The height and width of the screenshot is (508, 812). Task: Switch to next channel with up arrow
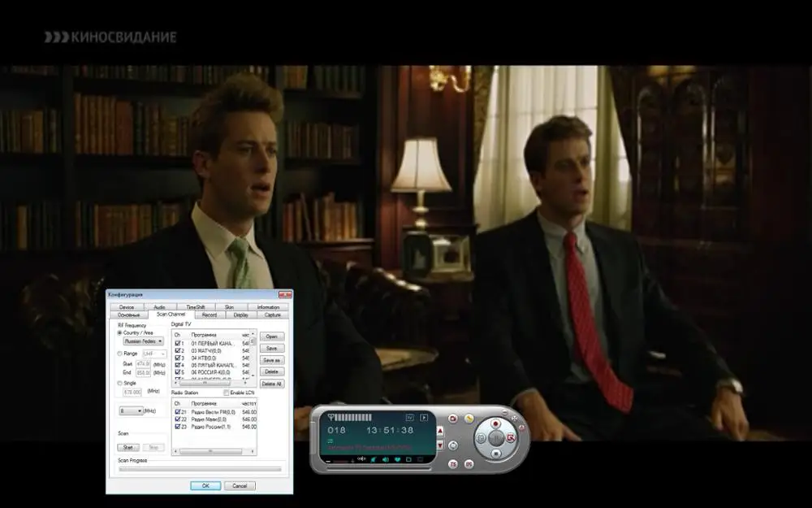439,431
